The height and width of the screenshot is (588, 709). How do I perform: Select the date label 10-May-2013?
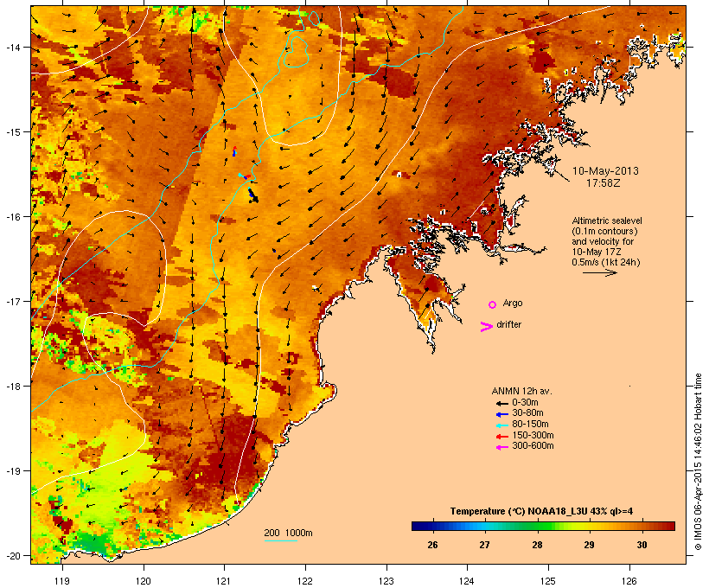click(x=605, y=171)
